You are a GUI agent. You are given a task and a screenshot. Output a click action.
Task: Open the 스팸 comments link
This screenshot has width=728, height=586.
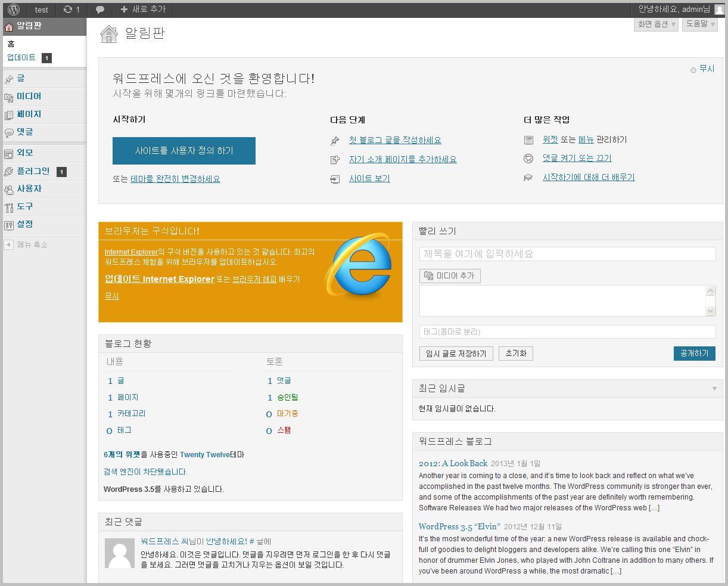tap(284, 430)
